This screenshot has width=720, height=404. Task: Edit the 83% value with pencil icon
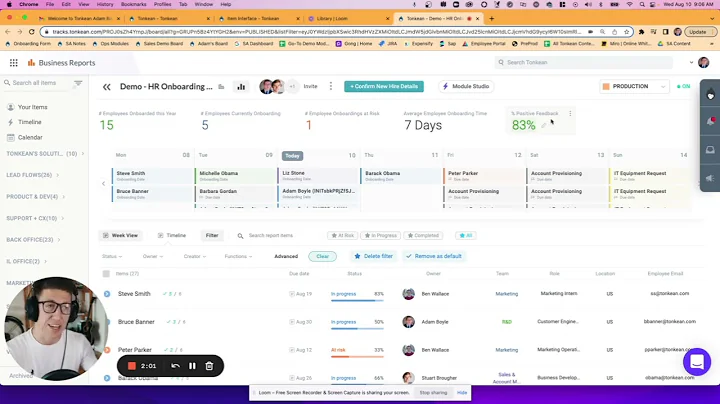tap(544, 125)
